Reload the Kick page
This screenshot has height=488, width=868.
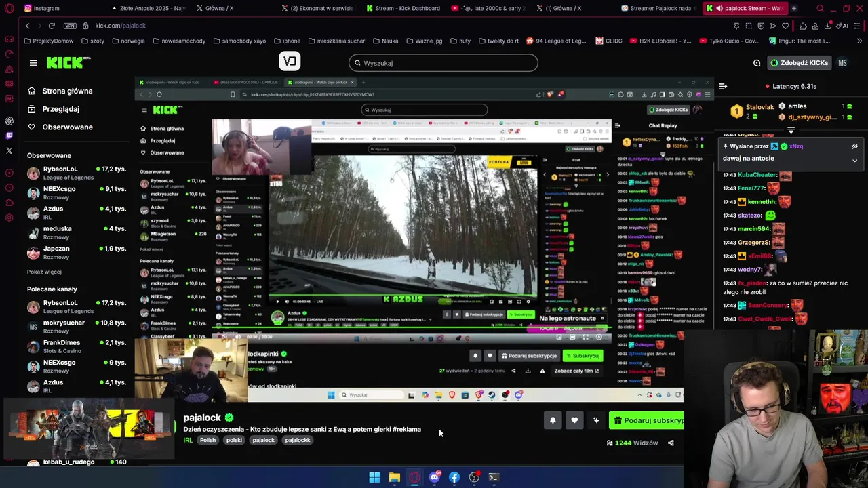[52, 26]
